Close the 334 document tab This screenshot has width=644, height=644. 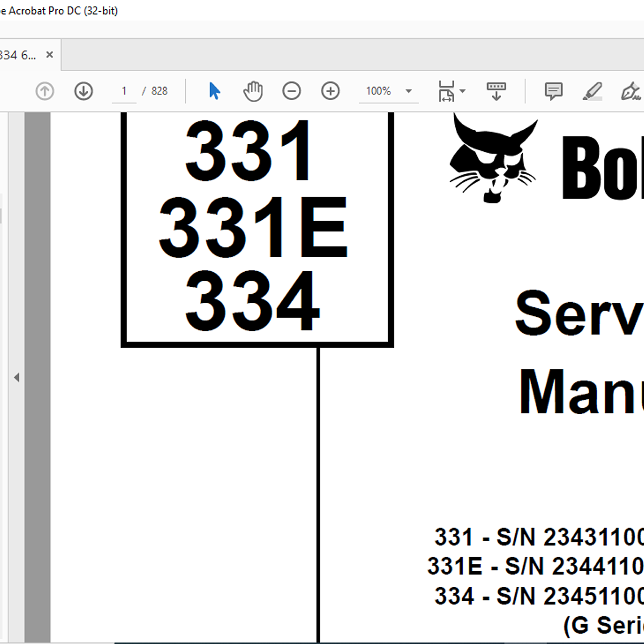click(49, 54)
